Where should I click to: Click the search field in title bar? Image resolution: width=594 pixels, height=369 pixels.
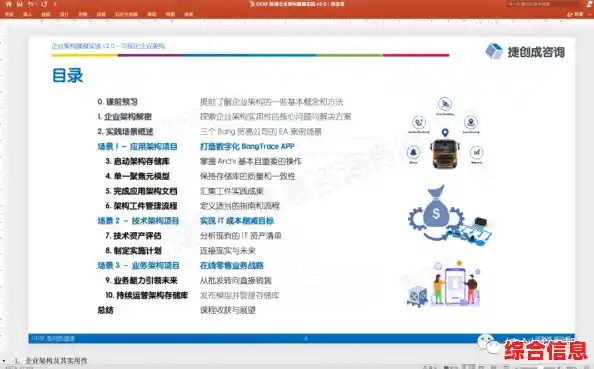[543, 4]
